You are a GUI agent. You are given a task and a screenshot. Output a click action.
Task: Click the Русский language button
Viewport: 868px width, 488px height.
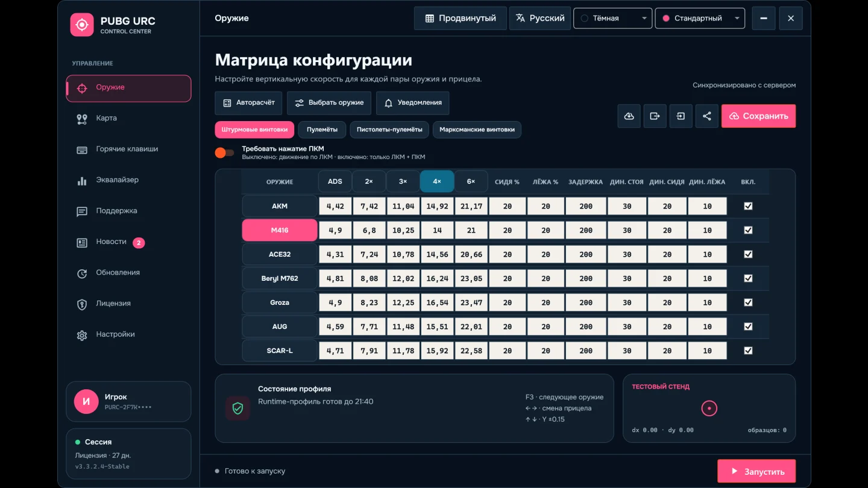pos(540,18)
